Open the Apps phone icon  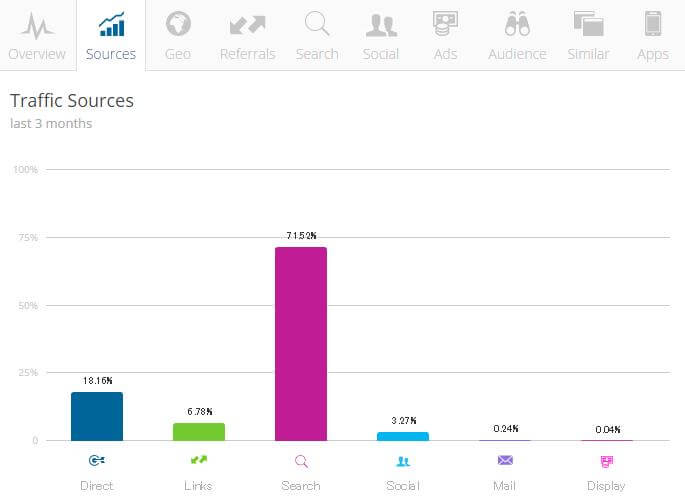[653, 24]
